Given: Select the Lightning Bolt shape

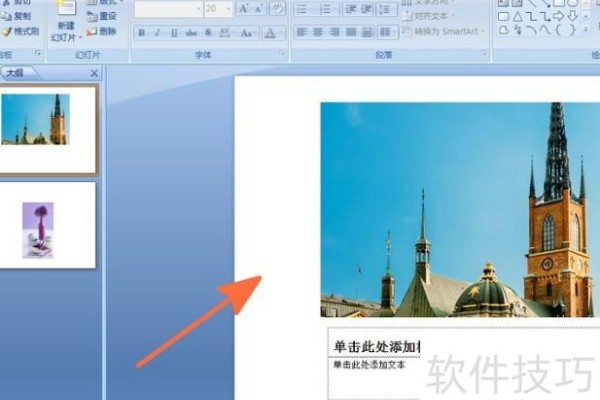Looking at the screenshot, I should tap(517, 30).
